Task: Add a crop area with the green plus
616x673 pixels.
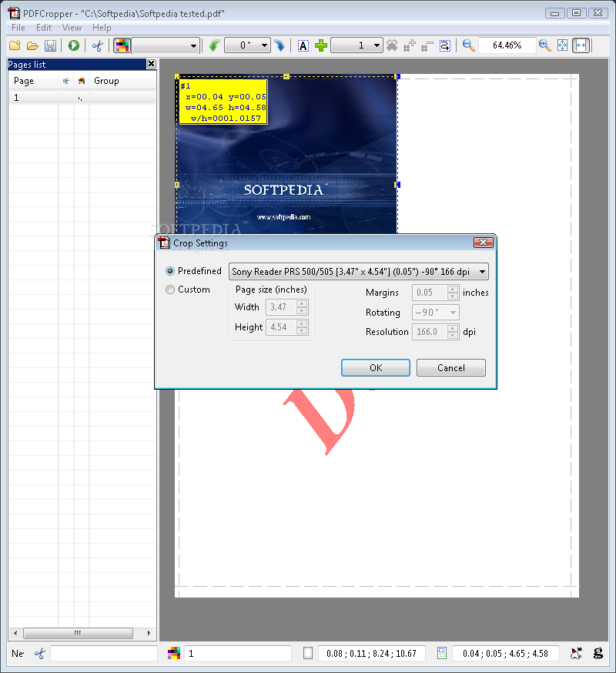Action: (321, 45)
